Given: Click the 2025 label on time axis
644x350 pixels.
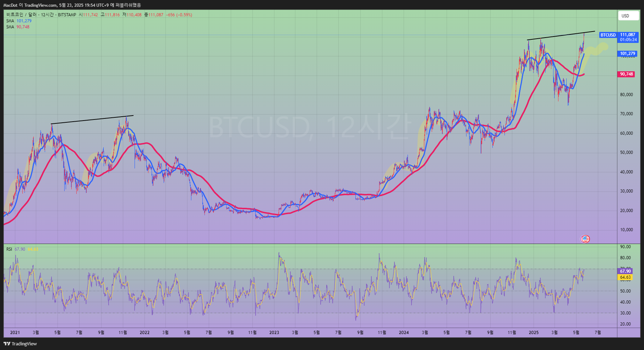Looking at the screenshot, I should point(534,333).
